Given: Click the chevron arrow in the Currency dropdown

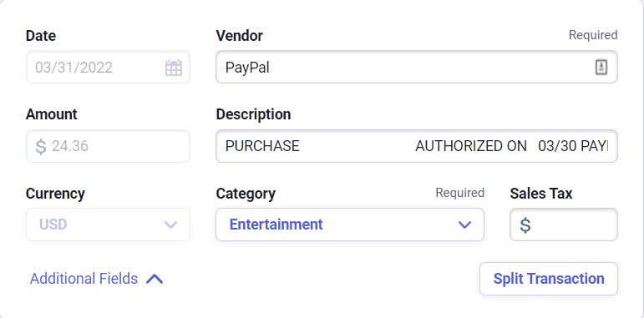Looking at the screenshot, I should [170, 225].
